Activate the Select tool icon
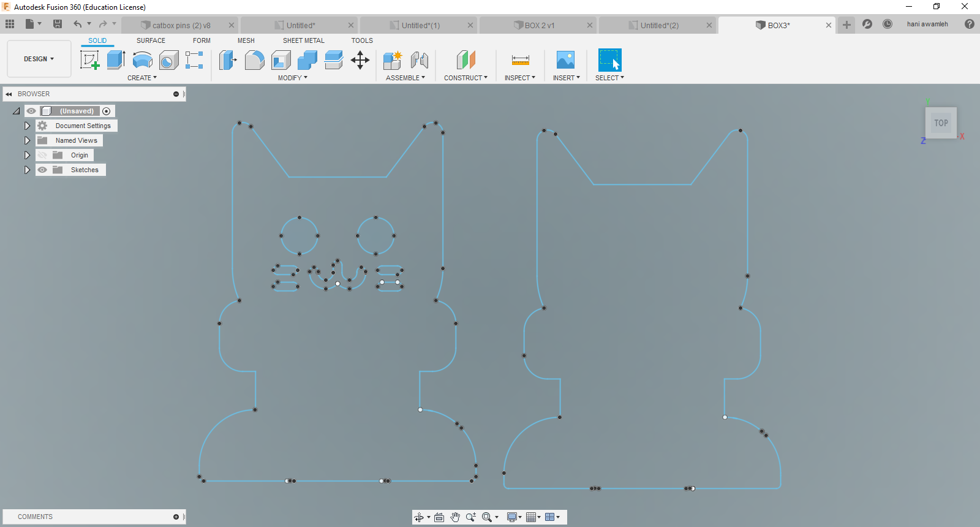980x527 pixels. click(609, 60)
